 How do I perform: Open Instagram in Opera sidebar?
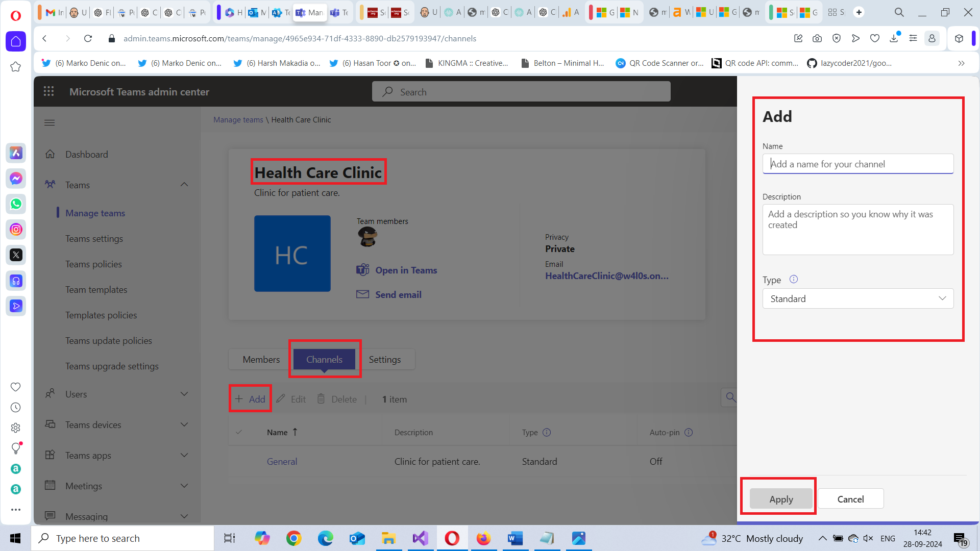(16, 229)
